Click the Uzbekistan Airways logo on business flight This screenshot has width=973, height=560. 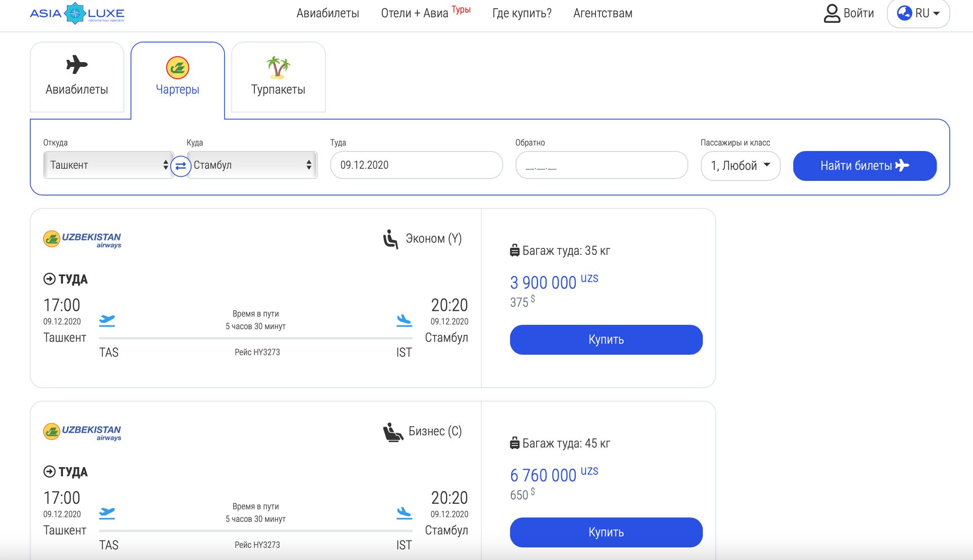pos(82,432)
